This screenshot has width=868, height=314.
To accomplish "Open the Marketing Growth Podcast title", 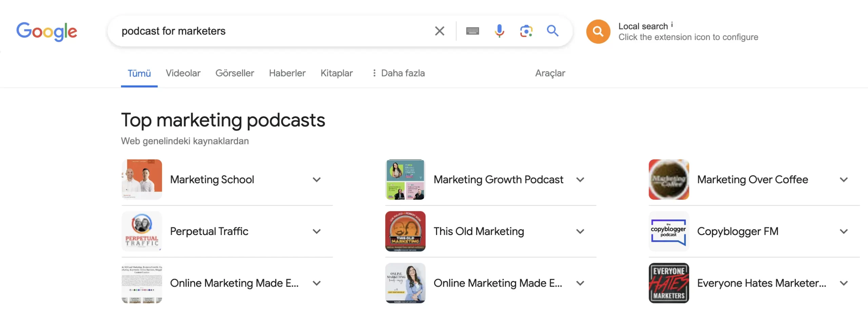I will [498, 180].
